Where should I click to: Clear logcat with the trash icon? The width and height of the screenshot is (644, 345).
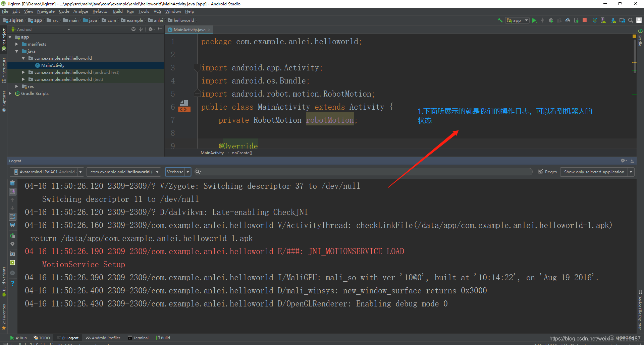point(12,183)
